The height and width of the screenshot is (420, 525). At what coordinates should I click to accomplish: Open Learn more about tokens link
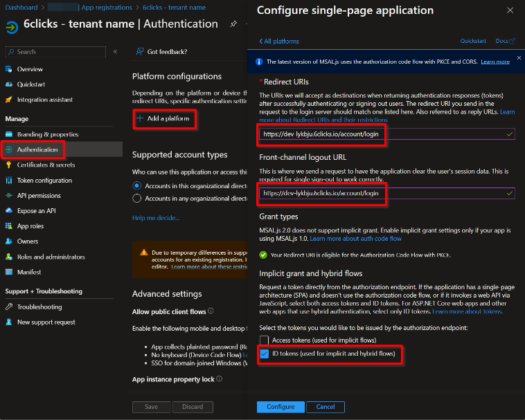click(x=468, y=311)
